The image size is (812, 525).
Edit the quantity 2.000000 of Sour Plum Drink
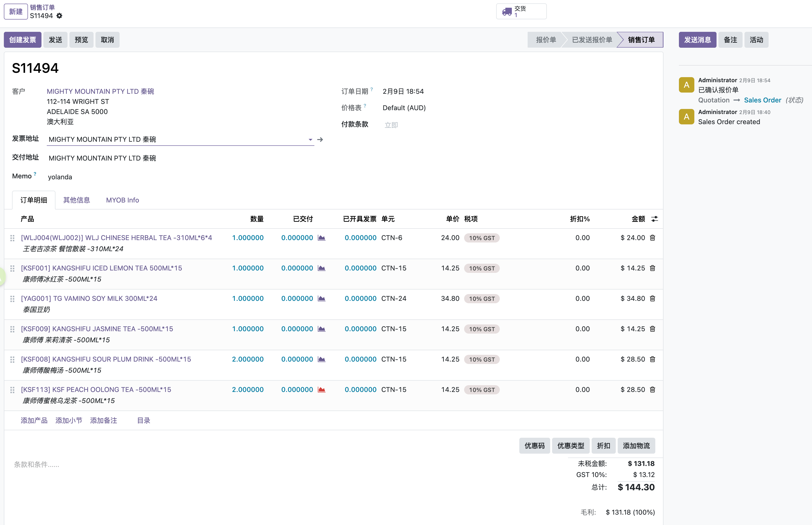click(248, 359)
